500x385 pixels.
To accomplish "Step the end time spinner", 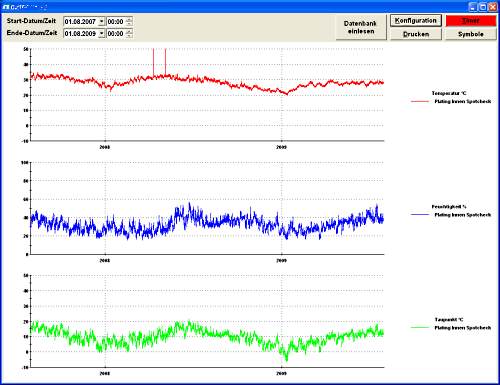I will (x=129, y=34).
